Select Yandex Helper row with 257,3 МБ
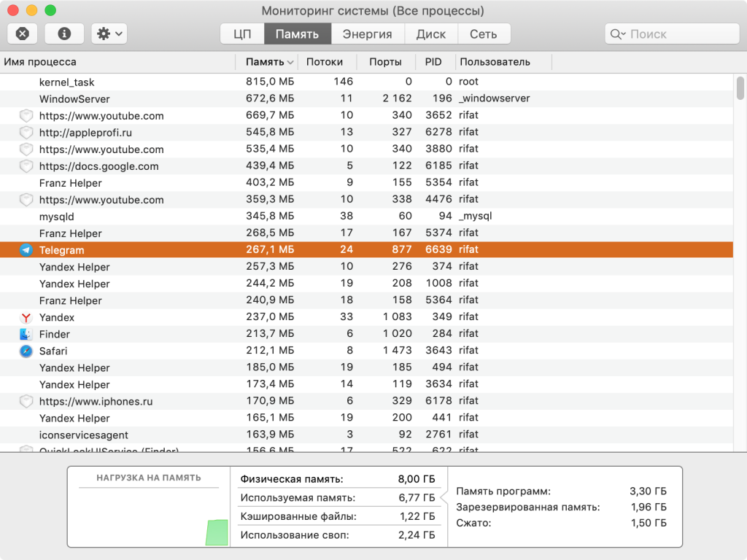 pos(366,267)
